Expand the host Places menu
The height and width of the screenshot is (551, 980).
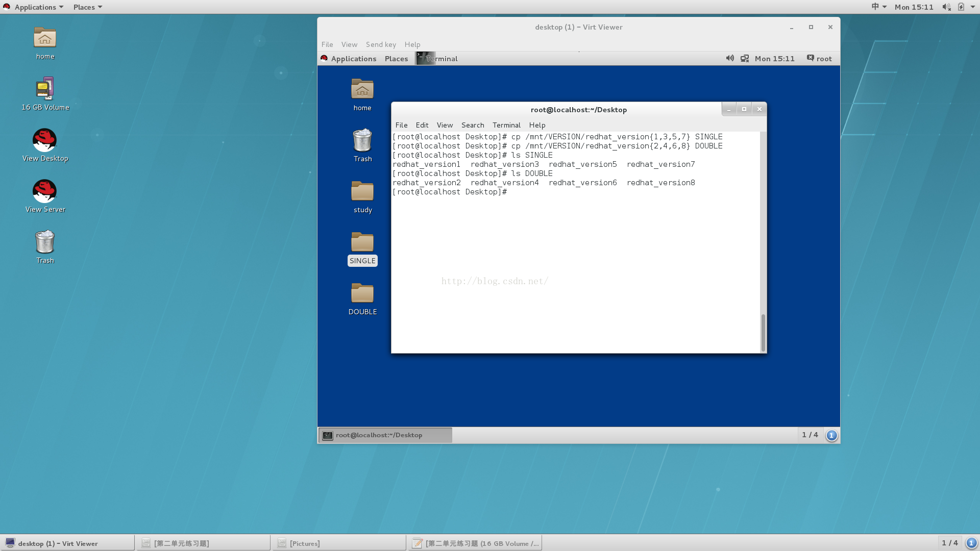pyautogui.click(x=87, y=7)
